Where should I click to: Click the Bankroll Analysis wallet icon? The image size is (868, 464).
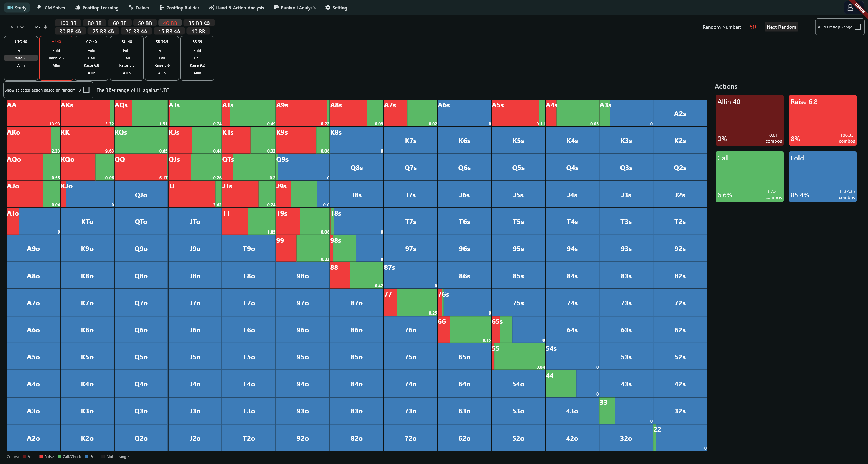click(x=276, y=7)
